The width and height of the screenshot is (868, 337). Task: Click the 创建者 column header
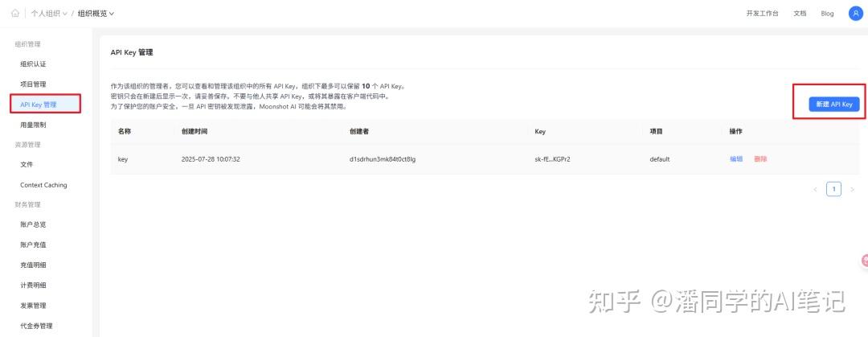(359, 132)
